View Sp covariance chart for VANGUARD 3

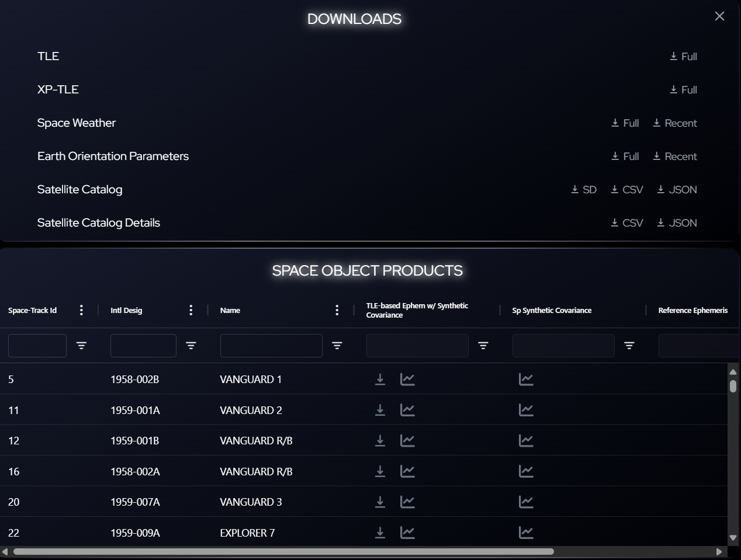[x=526, y=502]
